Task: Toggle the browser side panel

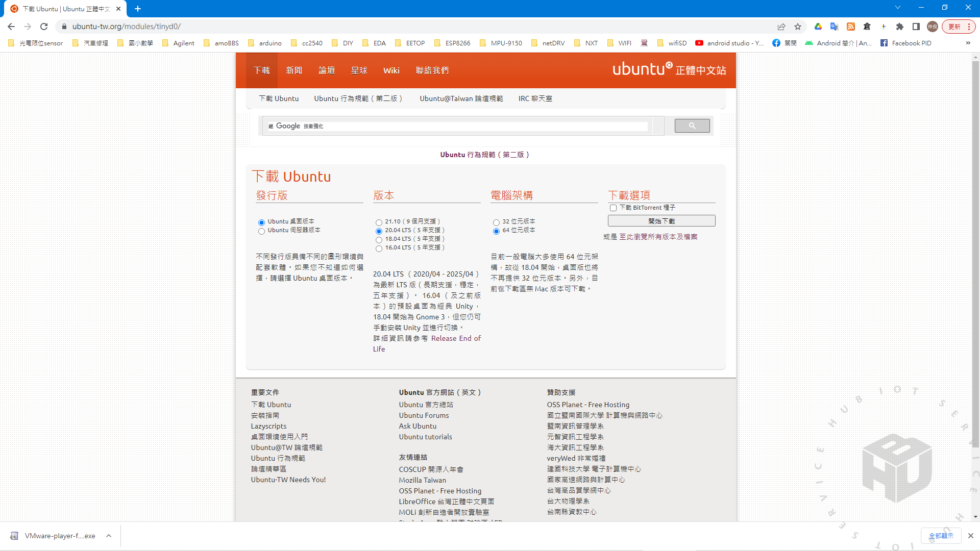Action: pyautogui.click(x=916, y=27)
